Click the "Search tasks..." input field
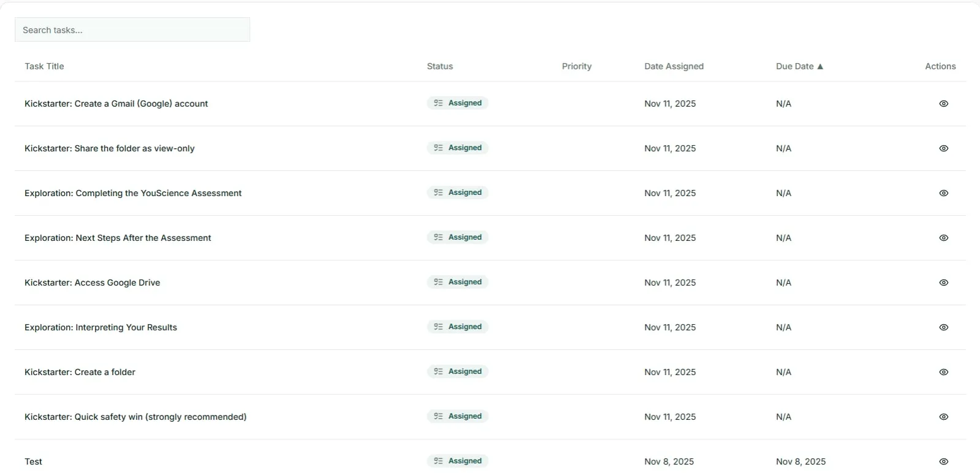The height and width of the screenshot is (475, 980). point(132,29)
